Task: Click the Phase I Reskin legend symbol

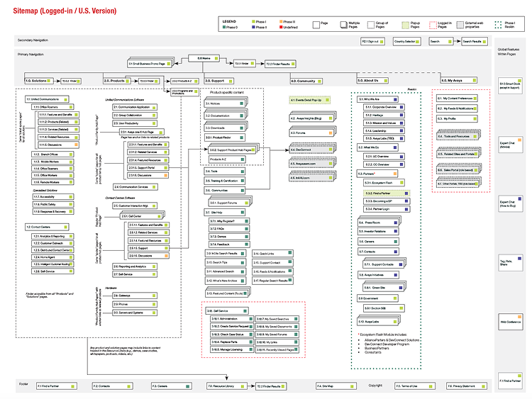Action: click(498, 25)
